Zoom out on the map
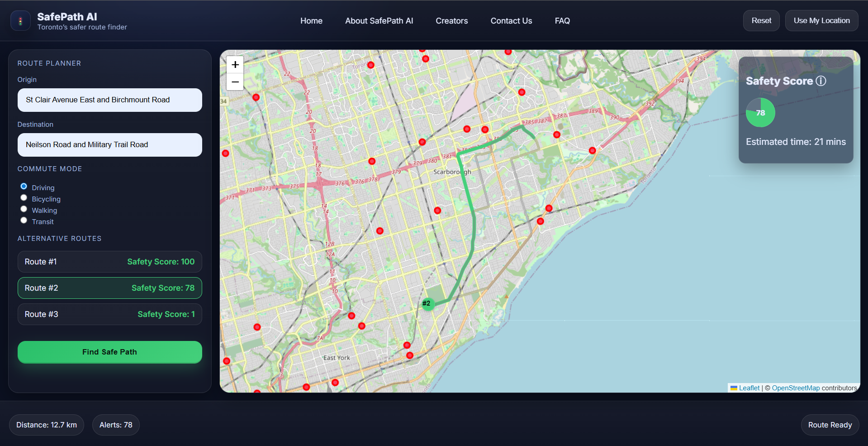Image resolution: width=868 pixels, height=446 pixels. pos(235,82)
